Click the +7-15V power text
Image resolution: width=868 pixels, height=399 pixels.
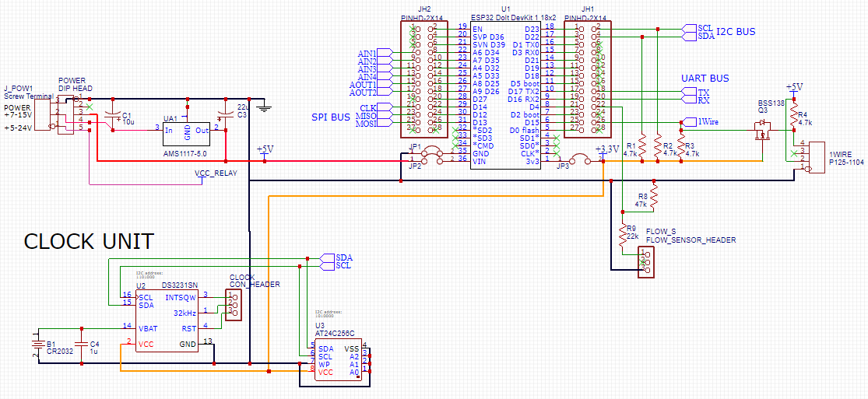18,114
